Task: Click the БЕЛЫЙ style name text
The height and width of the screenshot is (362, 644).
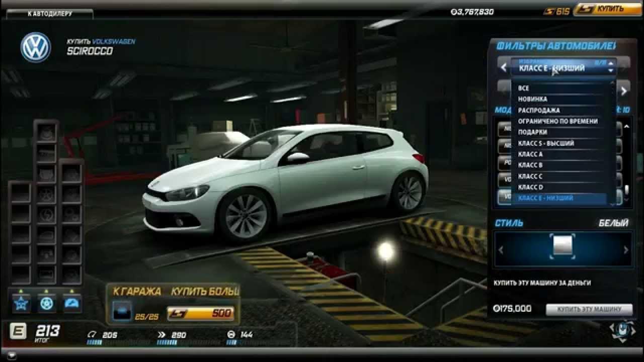Action: pyautogui.click(x=614, y=223)
